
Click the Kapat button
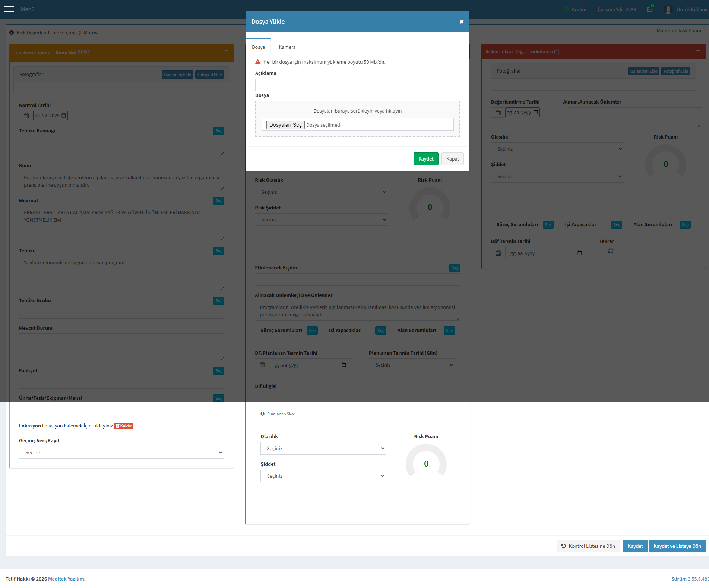[453, 159]
